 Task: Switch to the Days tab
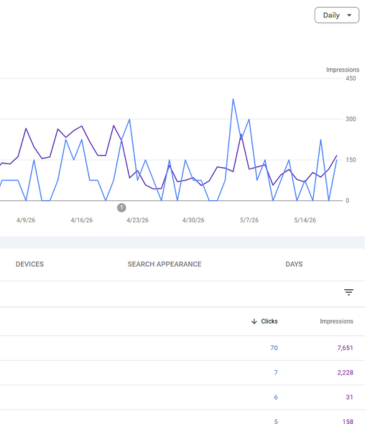tap(294, 264)
